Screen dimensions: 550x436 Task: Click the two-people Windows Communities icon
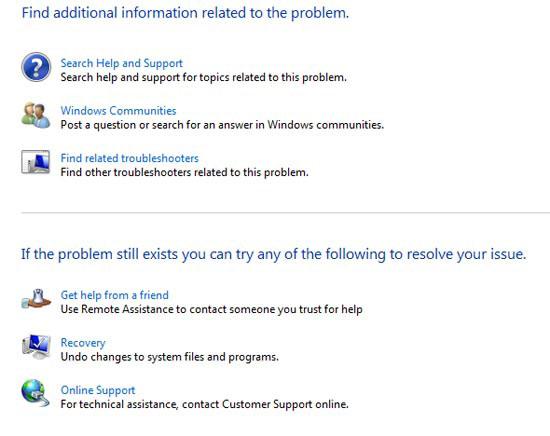(x=36, y=115)
